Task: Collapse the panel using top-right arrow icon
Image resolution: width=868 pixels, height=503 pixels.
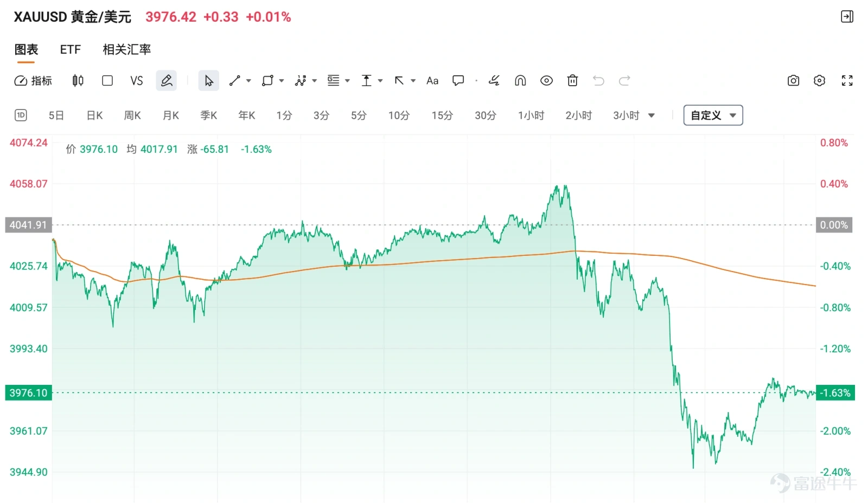Action: point(847,17)
